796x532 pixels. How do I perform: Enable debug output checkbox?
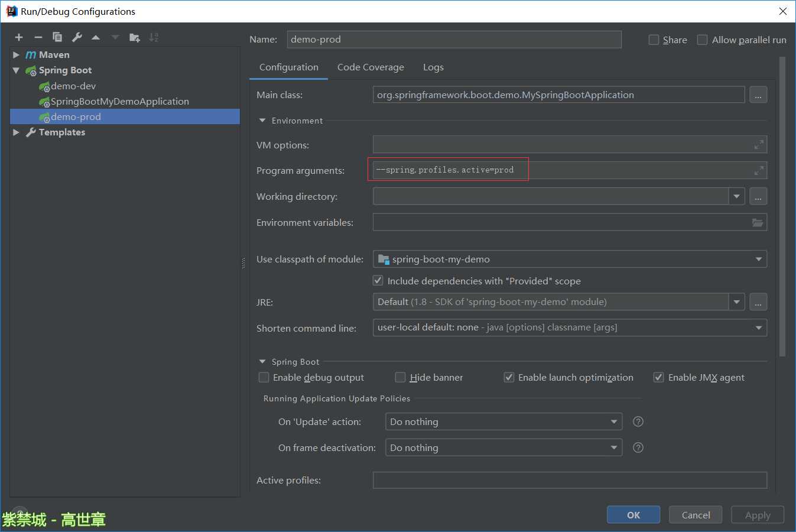(264, 377)
